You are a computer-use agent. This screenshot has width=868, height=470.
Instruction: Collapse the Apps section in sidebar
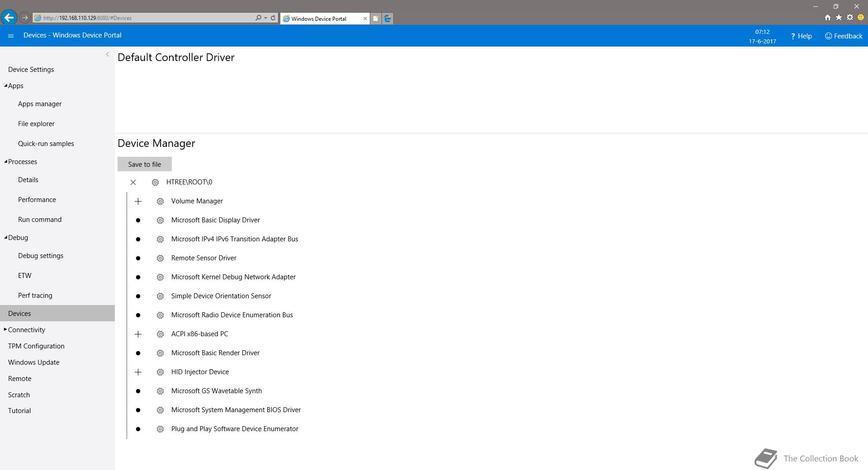coord(5,85)
